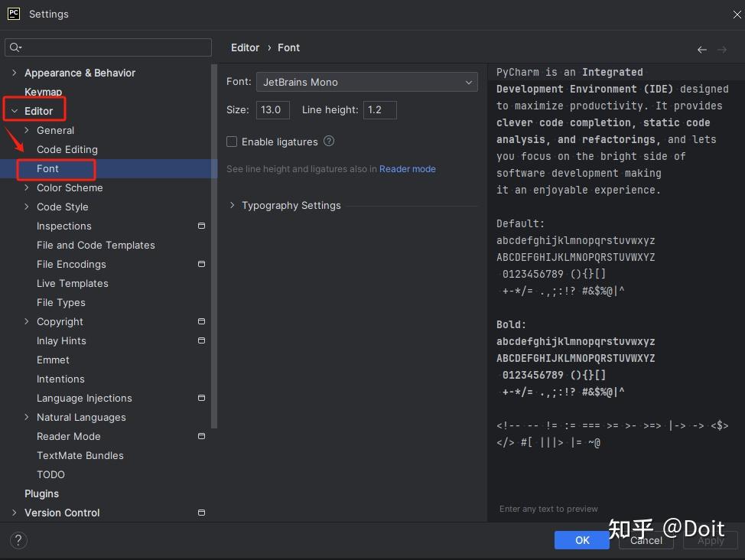The image size is (745, 560).
Task: Click the Editor breadcrumb in the header
Action: [245, 47]
